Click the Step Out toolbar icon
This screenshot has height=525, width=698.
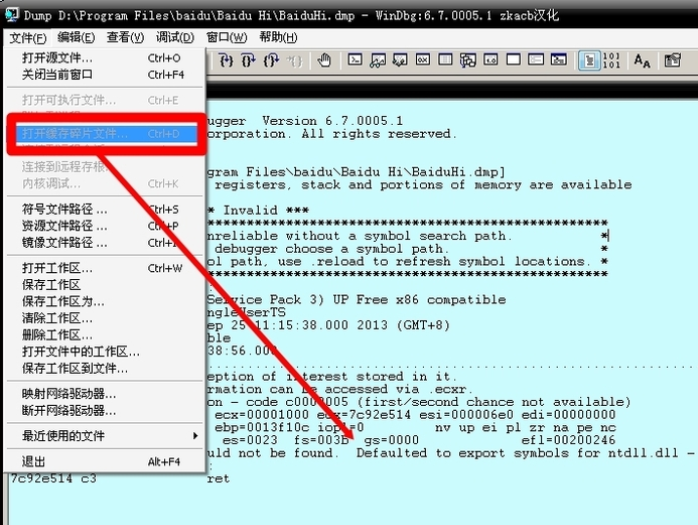pos(270,61)
